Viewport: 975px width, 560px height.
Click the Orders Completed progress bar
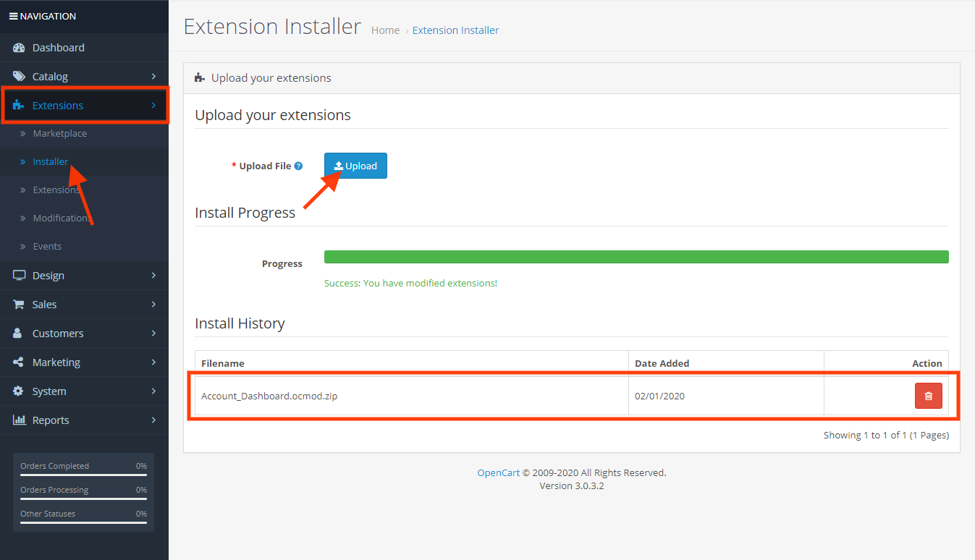83,475
